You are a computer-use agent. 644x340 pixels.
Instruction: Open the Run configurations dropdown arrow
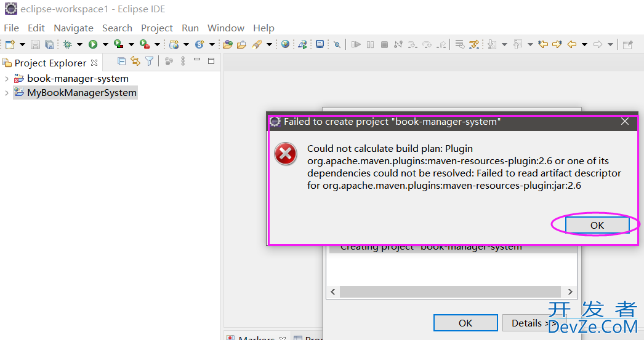pos(105,44)
